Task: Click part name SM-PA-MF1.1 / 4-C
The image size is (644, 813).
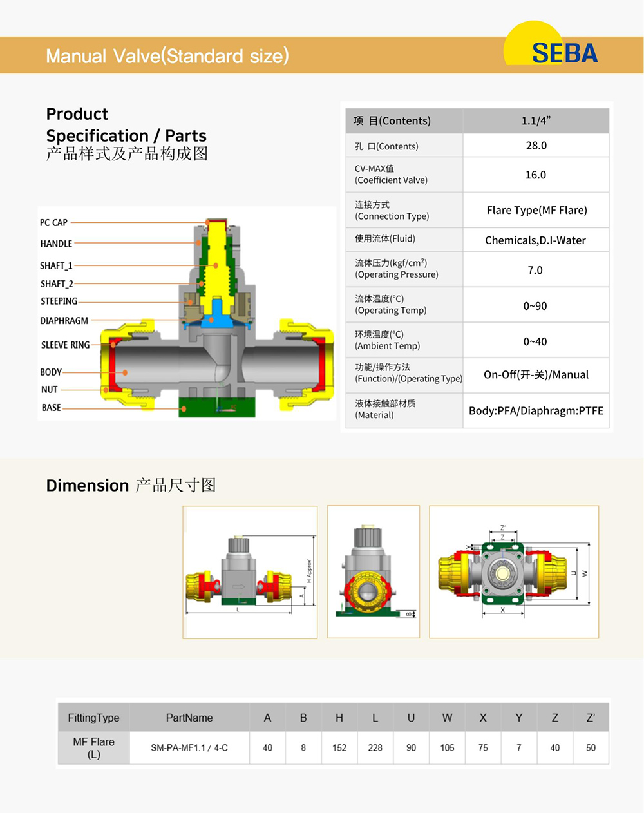Action: click(x=189, y=748)
